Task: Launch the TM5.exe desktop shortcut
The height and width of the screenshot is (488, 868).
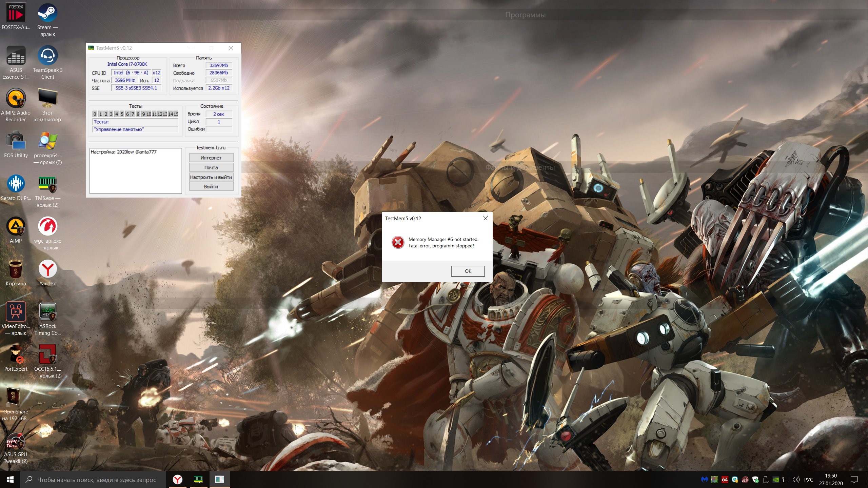Action: pos(47,185)
